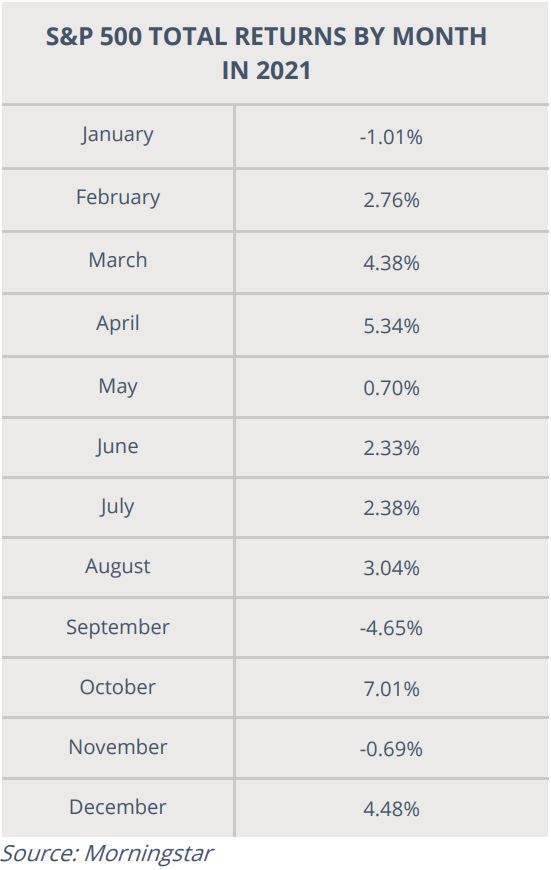Select the April row label

click(118, 323)
